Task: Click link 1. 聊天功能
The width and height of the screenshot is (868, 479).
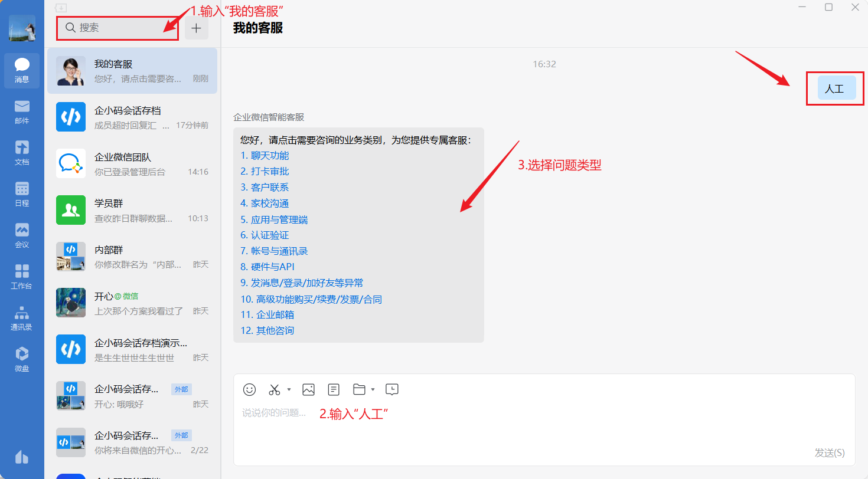Action: [265, 156]
